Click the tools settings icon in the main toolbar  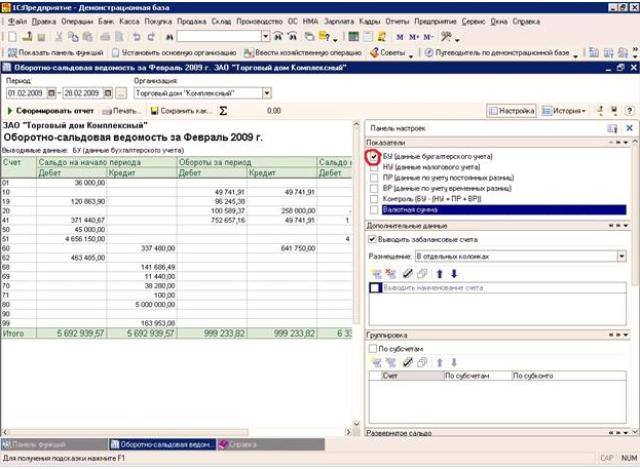(446, 37)
